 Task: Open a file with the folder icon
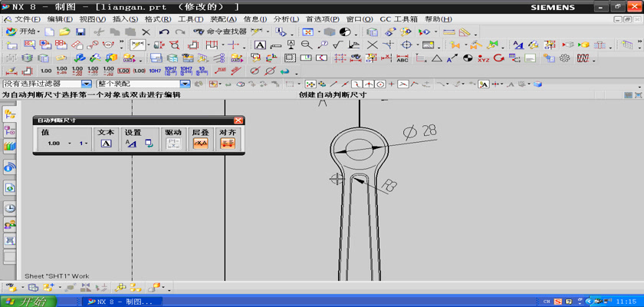coord(64,31)
